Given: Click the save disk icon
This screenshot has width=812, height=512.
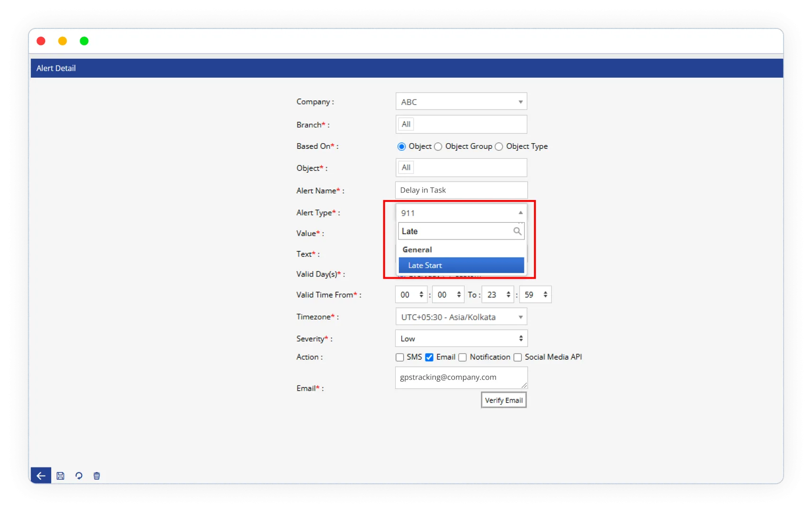Looking at the screenshot, I should coord(60,475).
